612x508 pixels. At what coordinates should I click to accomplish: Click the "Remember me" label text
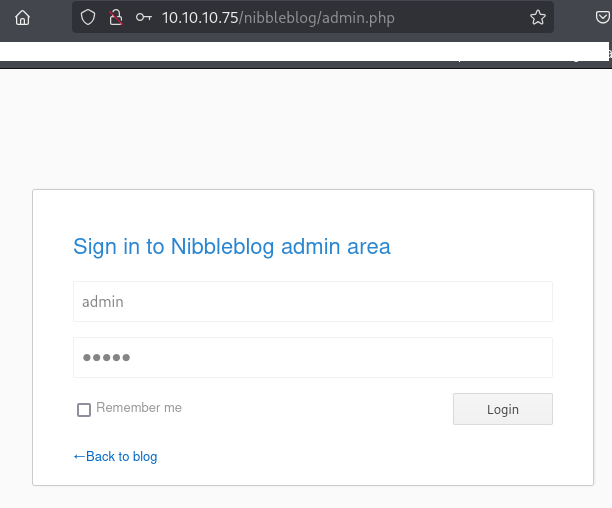[x=139, y=408]
